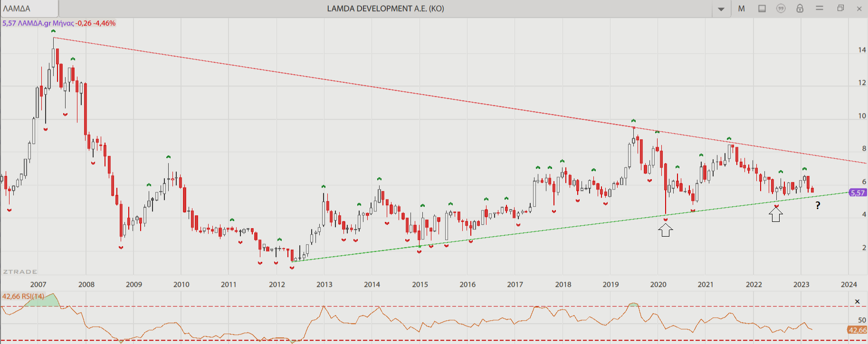Screen dimensions: 868x344
Task: Click the 10 level on the price axis
Action: coord(862,116)
